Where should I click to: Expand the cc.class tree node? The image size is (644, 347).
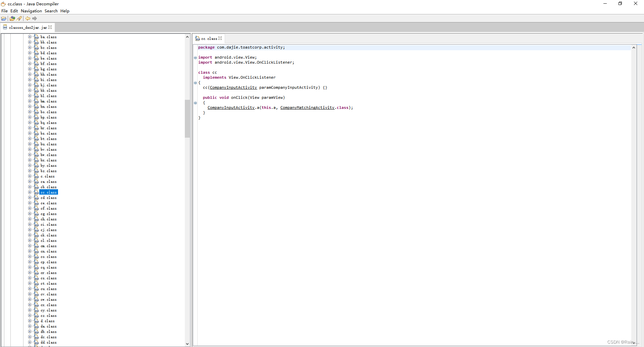coord(30,192)
